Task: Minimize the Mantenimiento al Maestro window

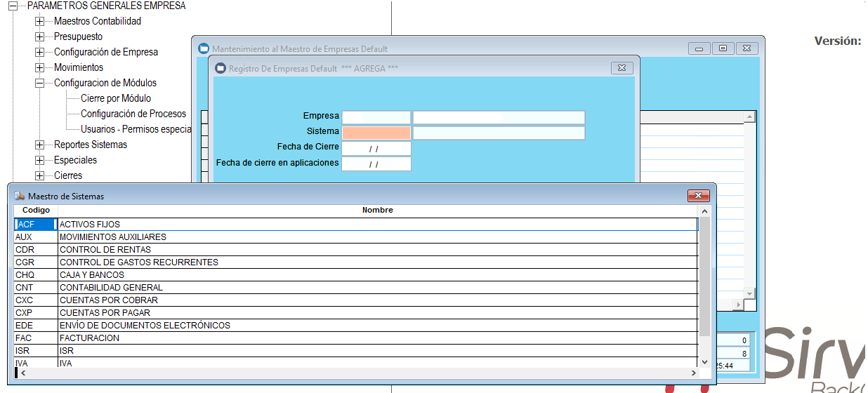Action: 699,48
